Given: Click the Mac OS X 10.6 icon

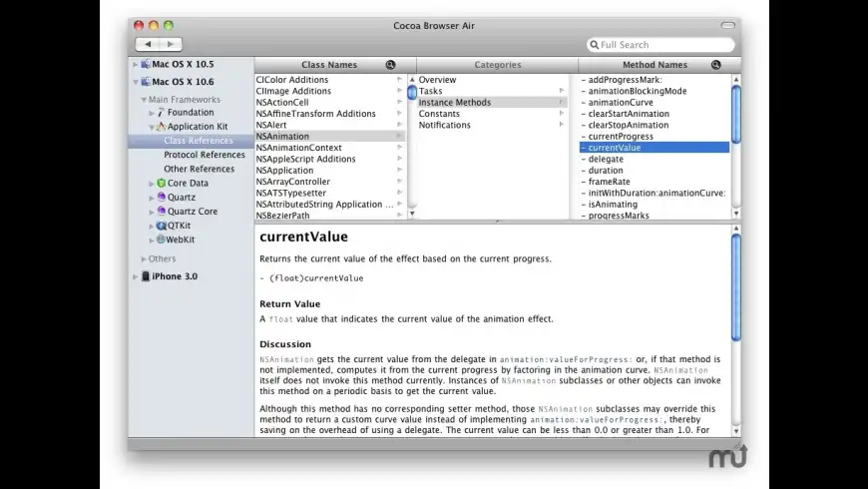Looking at the screenshot, I should 146,82.
